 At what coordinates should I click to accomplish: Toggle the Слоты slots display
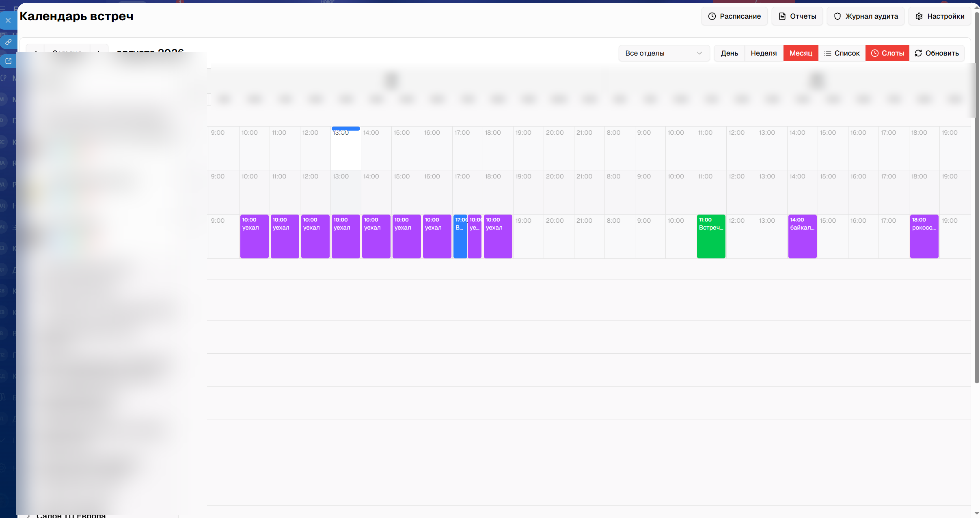click(x=887, y=53)
